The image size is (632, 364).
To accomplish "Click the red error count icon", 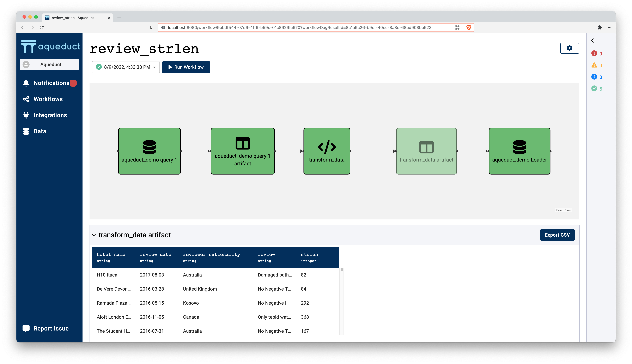I will [x=594, y=54].
